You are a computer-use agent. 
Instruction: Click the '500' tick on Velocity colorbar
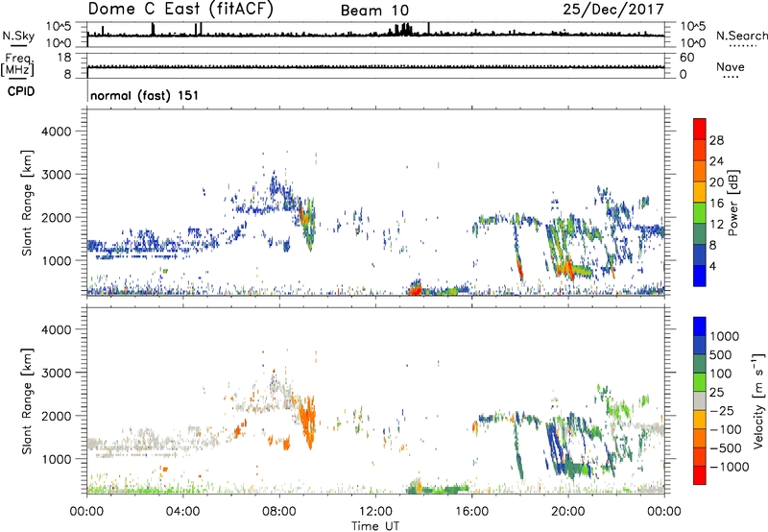(x=719, y=354)
